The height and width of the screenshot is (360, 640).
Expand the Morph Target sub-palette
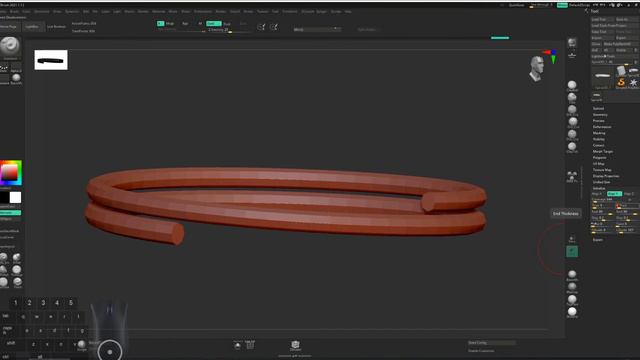pyautogui.click(x=603, y=151)
